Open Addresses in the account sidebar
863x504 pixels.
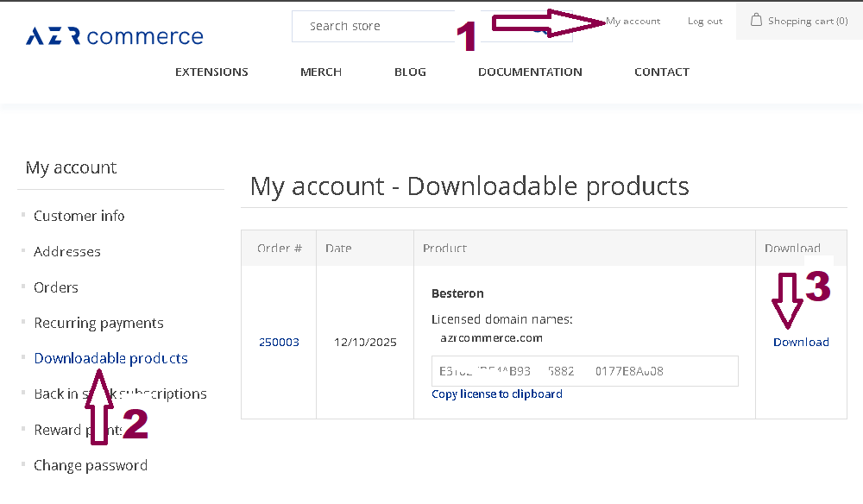(66, 251)
